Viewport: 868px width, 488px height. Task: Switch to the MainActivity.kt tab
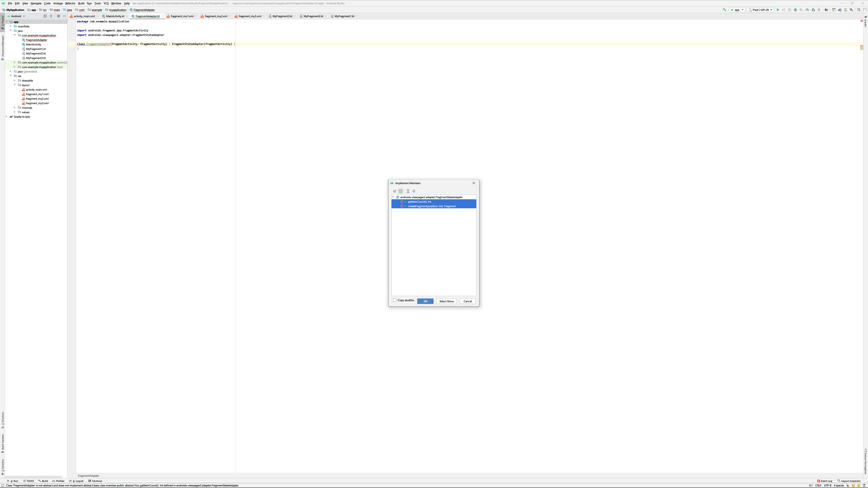click(115, 16)
